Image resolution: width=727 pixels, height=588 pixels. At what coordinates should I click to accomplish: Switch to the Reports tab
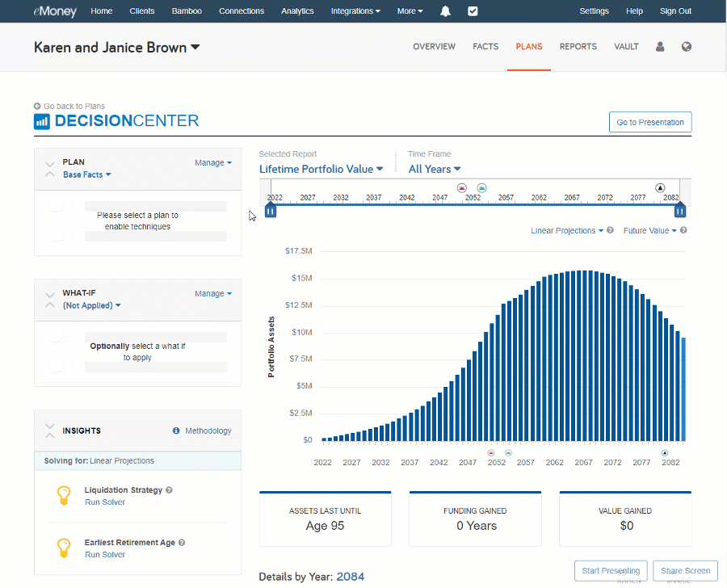pos(578,46)
